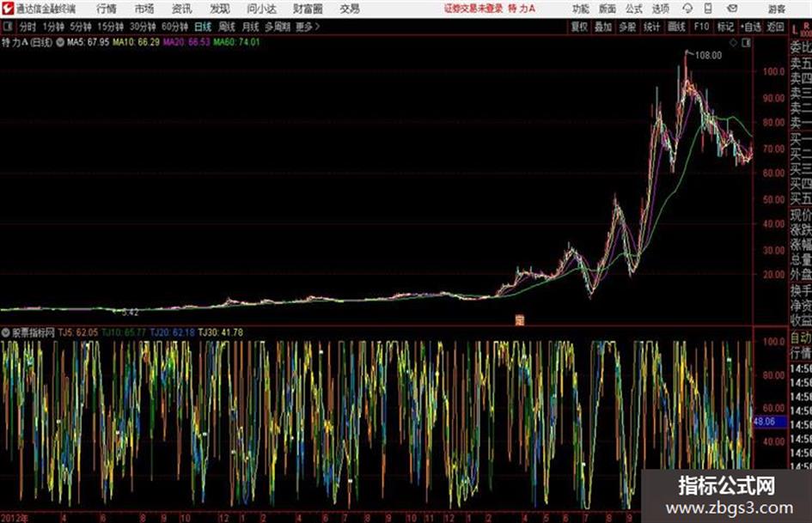Click the diamond icon at chart top-right

click(x=733, y=43)
